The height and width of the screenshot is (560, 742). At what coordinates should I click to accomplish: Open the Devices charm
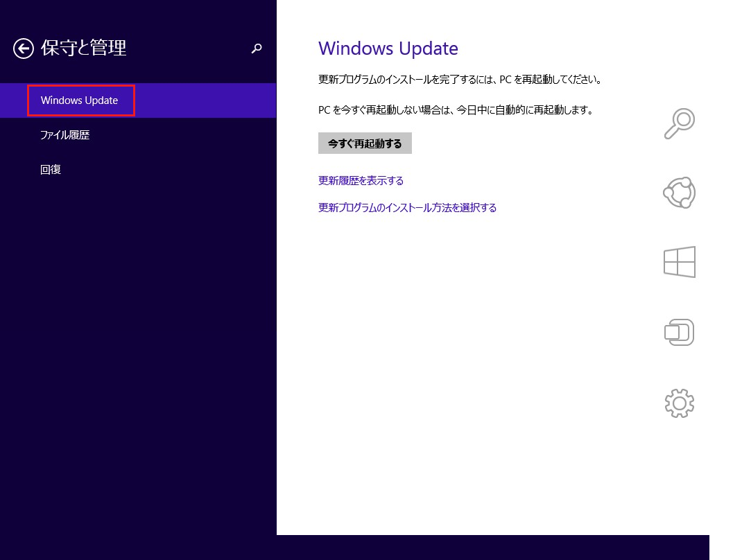(x=679, y=333)
